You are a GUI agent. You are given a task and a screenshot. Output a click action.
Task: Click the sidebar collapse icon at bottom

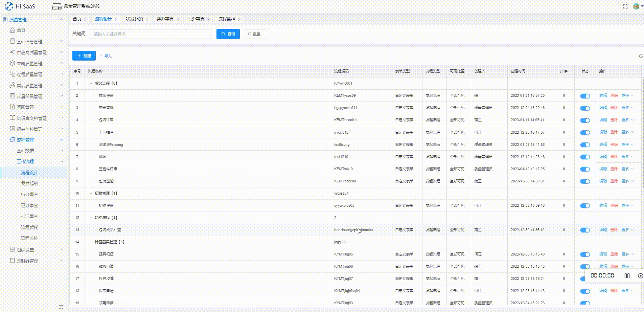[x=61, y=307]
